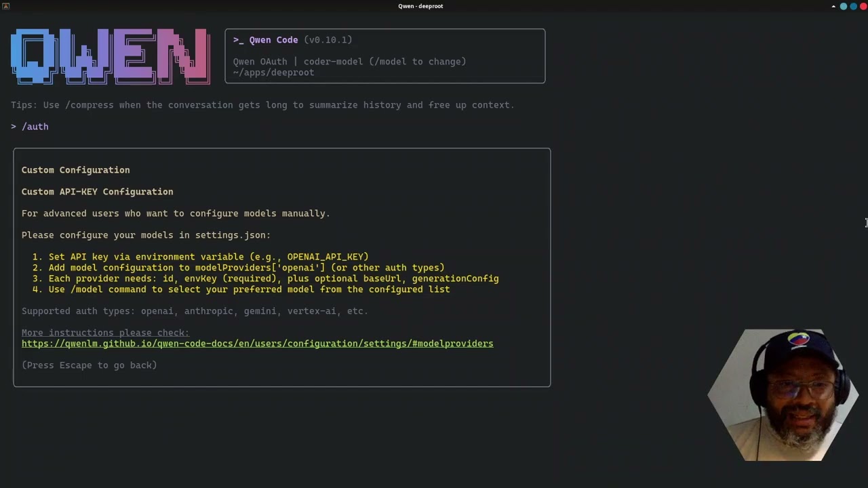
Task: Click 'More instructions please check:' text
Action: point(105,333)
